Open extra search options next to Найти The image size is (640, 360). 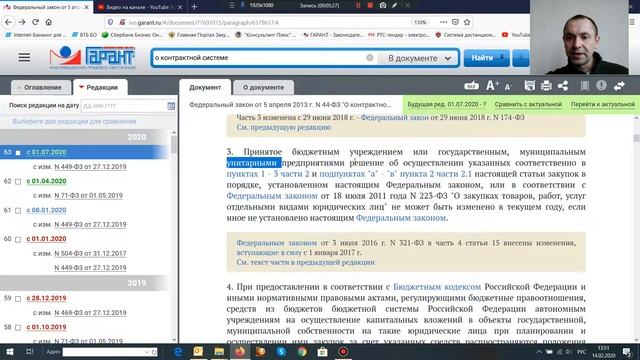(x=521, y=58)
